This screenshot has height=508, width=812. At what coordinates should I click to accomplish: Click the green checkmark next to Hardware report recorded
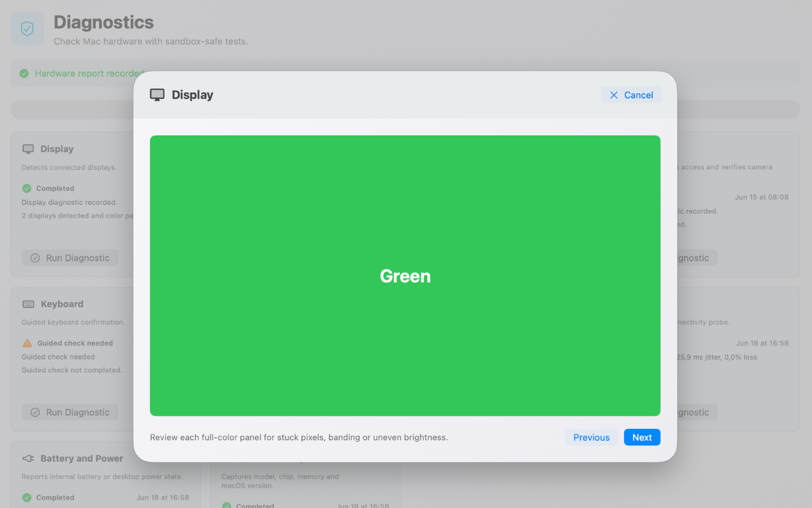24,74
